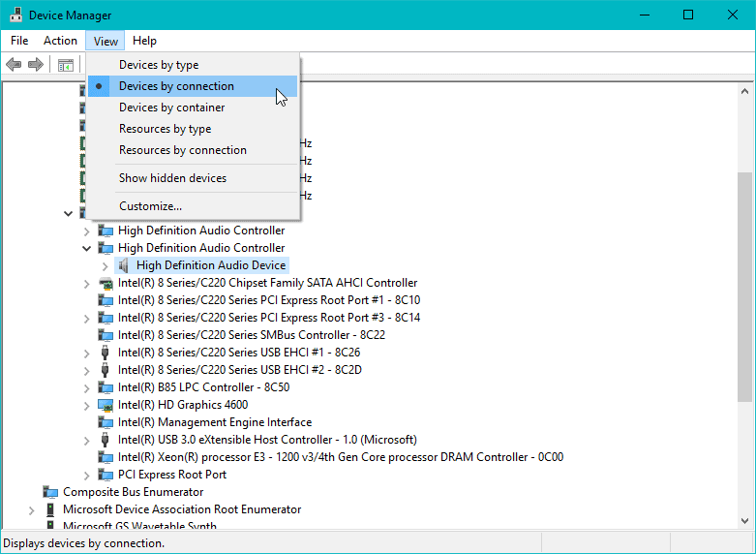
Task: Click the icon of PCI Express Root Port #3 - 8C14
Action: pyautogui.click(x=106, y=318)
